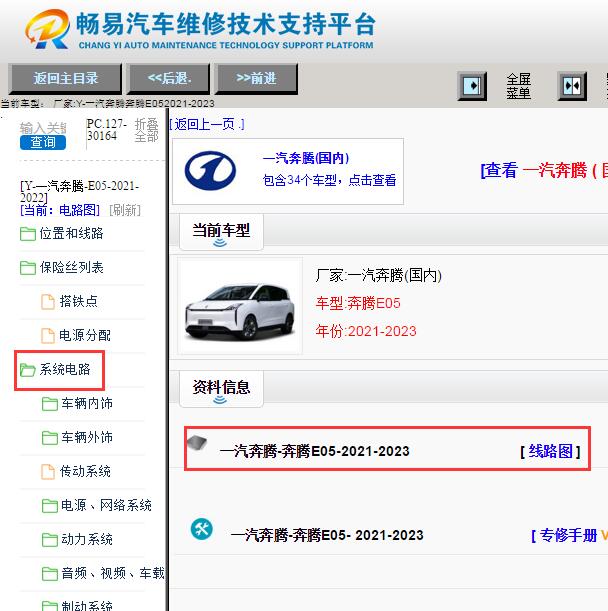The height and width of the screenshot is (611, 608).
Task: Expand 车辆内饰 tree item
Action: [87, 404]
